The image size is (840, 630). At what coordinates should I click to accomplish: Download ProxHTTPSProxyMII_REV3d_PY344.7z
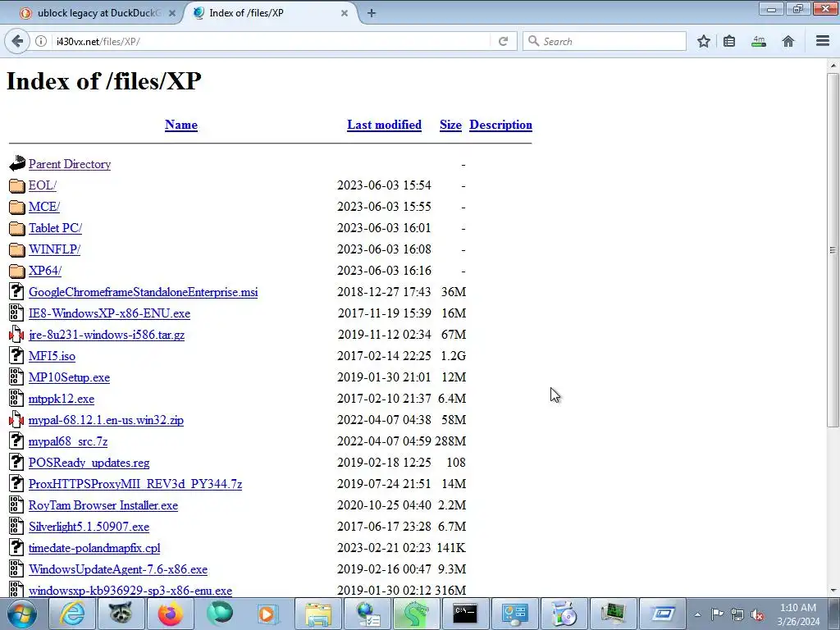(x=135, y=484)
